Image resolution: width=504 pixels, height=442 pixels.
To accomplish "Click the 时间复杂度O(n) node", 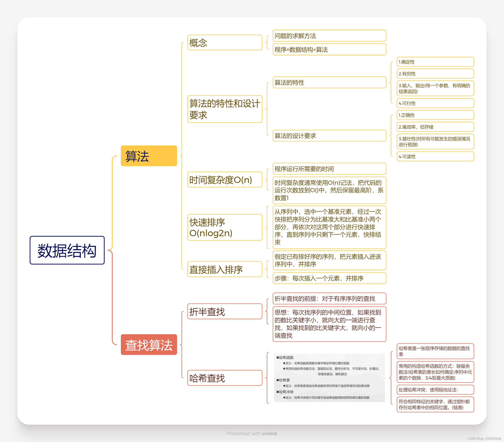I will 224,180.
